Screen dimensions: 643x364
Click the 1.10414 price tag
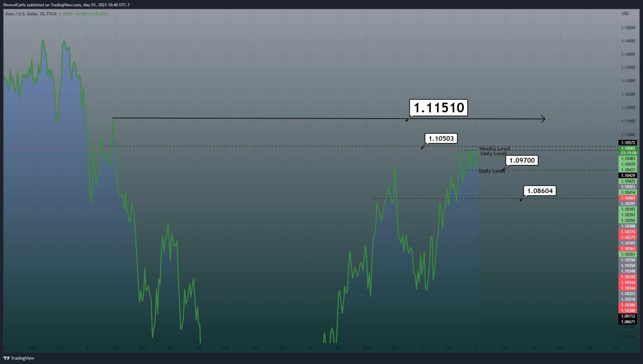[628, 192]
